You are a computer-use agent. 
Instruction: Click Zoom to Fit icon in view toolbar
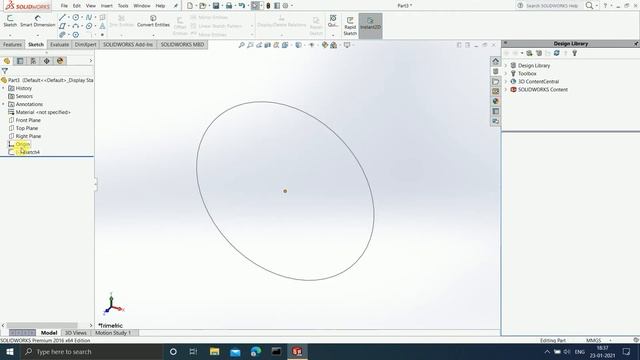click(242, 45)
